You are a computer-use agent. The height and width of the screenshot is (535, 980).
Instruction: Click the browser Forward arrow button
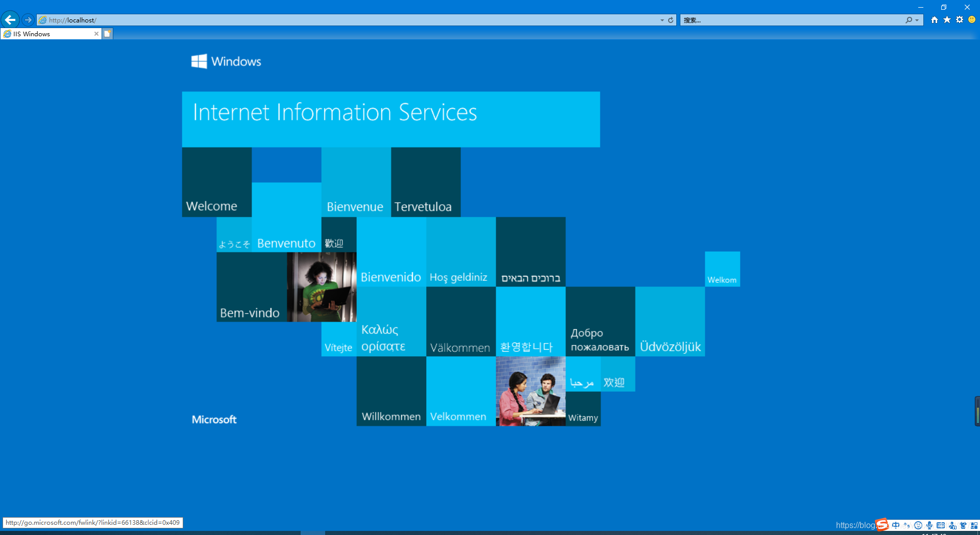click(28, 20)
